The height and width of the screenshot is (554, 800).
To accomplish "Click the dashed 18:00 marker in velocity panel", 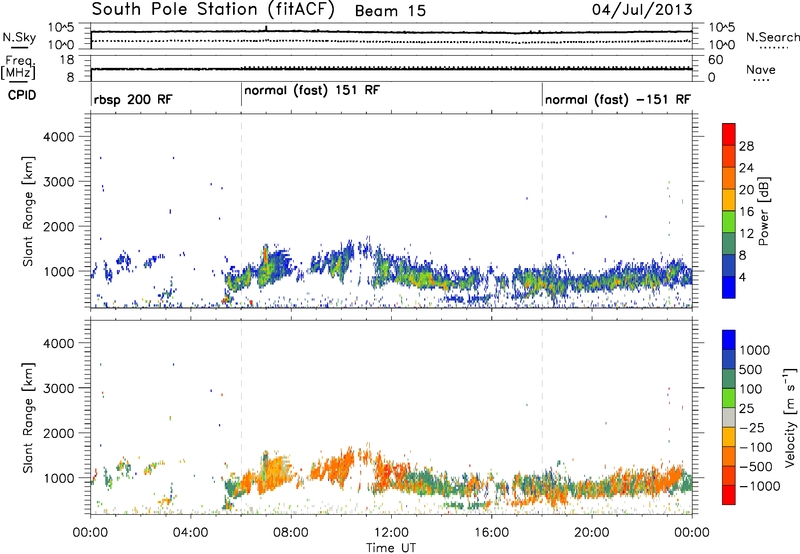I will pyautogui.click(x=542, y=417).
